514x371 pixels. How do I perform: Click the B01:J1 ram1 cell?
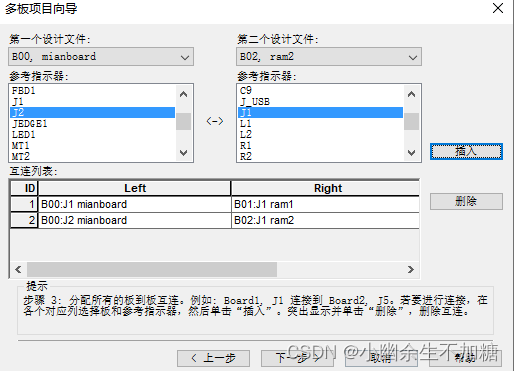tap(325, 204)
